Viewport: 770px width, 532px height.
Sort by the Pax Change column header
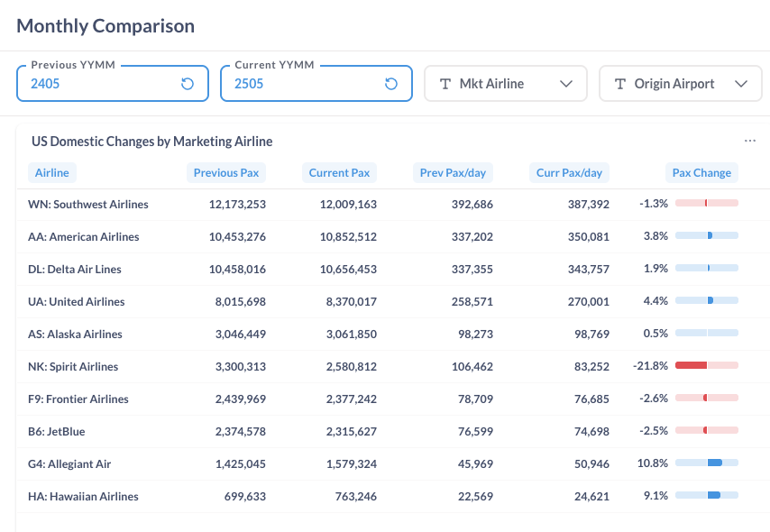[x=701, y=173]
